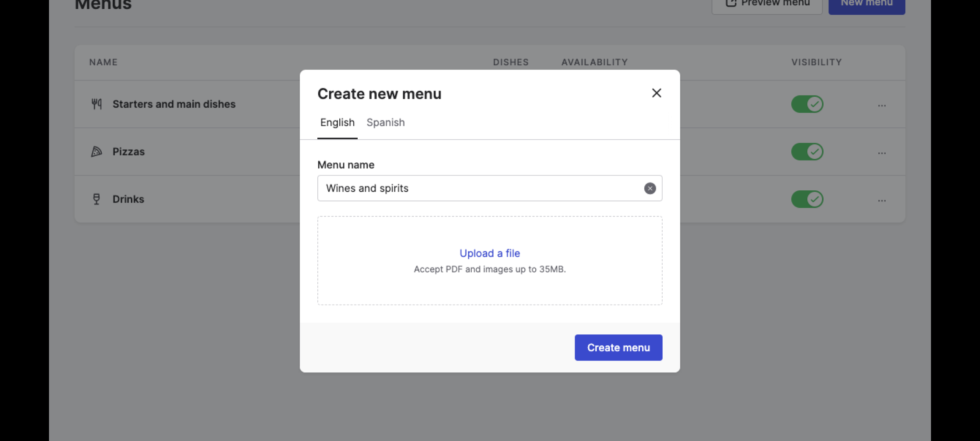Close the Create new menu dialog
This screenshot has height=441, width=980.
click(x=656, y=93)
